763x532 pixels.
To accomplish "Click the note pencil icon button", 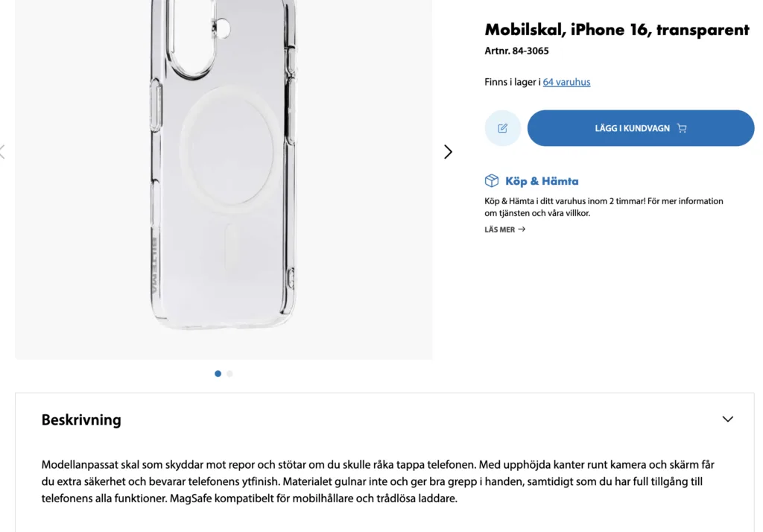I will click(503, 128).
